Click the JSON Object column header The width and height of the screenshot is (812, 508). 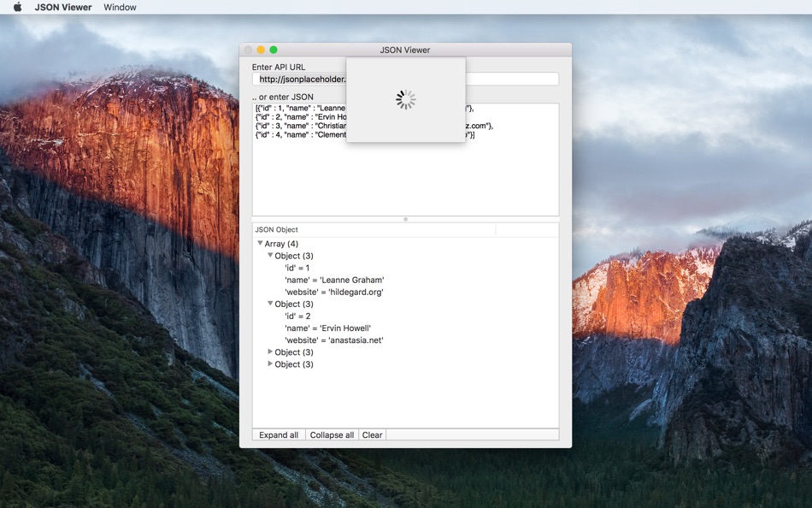374,230
